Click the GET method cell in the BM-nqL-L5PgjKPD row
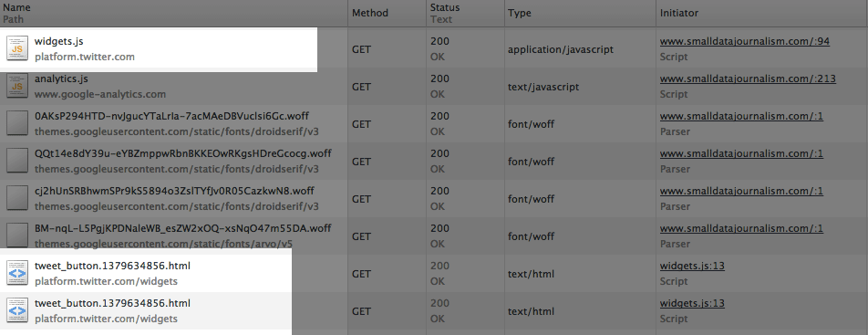868x335 pixels. tap(361, 236)
